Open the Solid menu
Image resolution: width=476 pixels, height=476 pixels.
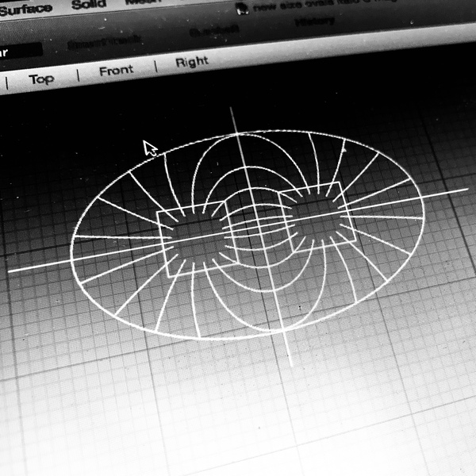(x=89, y=4)
